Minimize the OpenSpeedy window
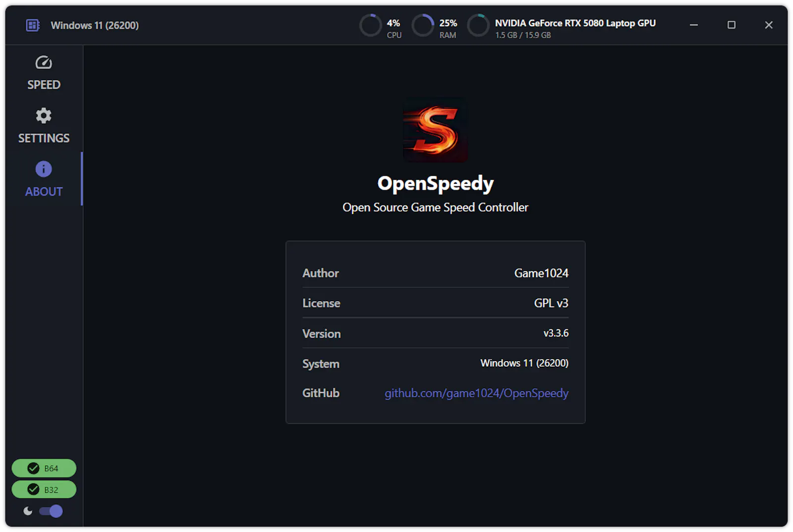This screenshot has width=793, height=532. coord(694,25)
